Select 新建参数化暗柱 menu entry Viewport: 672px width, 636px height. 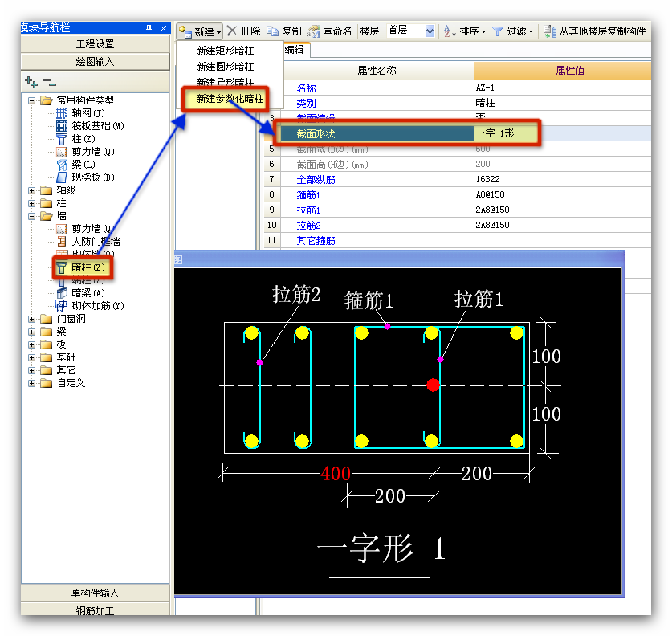tap(230, 99)
